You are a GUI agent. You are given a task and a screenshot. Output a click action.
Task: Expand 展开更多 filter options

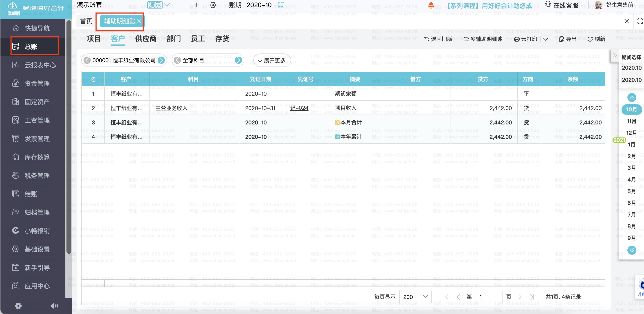pos(272,60)
